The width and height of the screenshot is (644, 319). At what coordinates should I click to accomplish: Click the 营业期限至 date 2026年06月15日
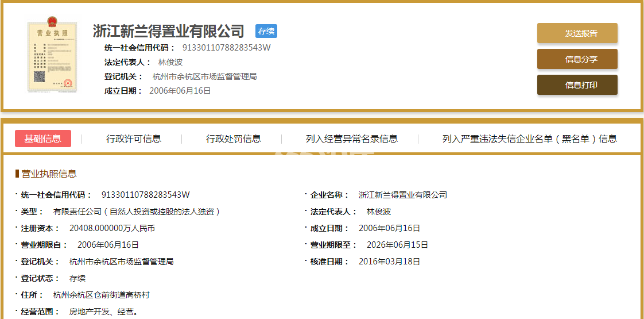[397, 245]
